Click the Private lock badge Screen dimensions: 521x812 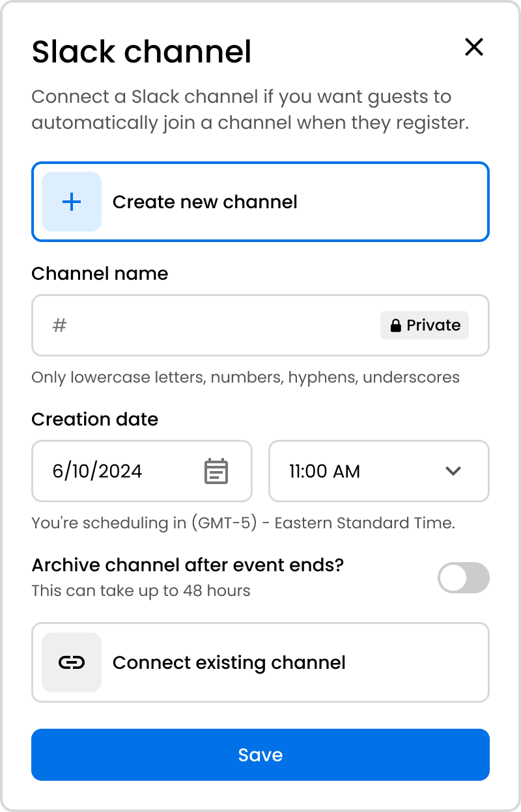click(x=425, y=325)
